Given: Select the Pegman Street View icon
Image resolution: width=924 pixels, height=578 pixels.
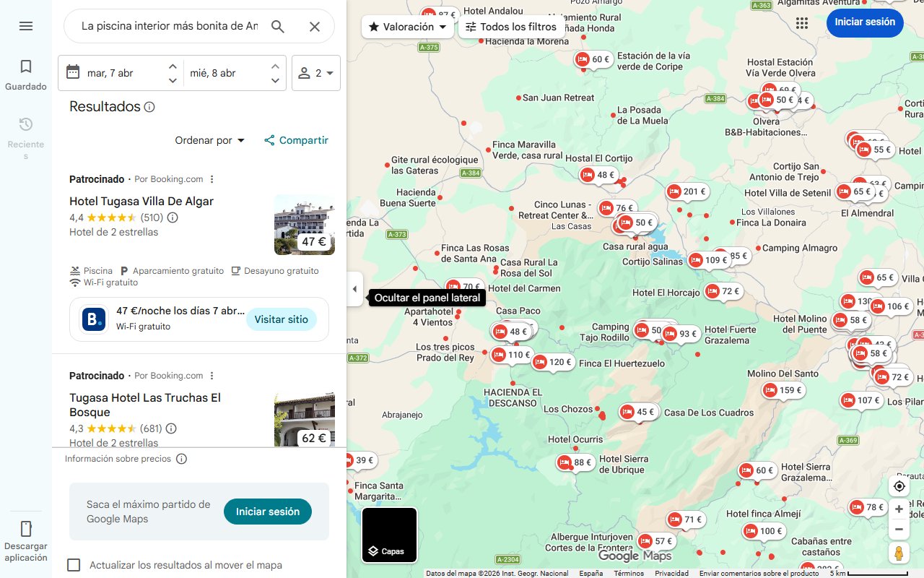Looking at the screenshot, I should (x=899, y=553).
